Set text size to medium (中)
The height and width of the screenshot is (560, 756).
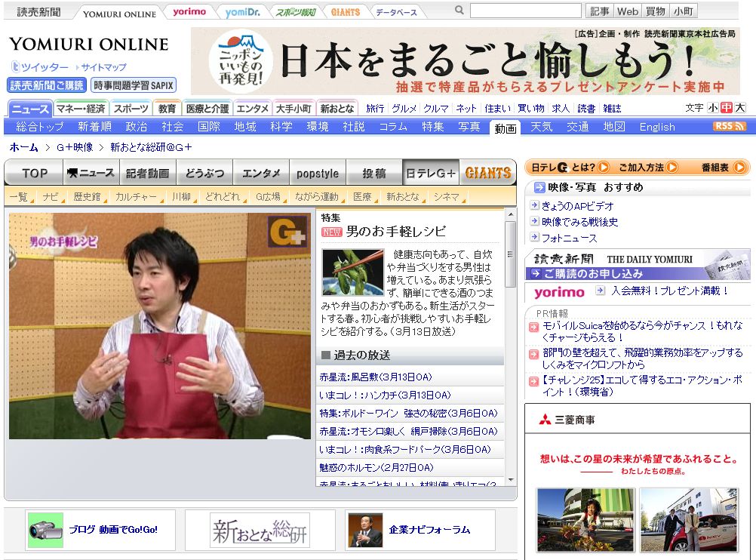[x=727, y=108]
